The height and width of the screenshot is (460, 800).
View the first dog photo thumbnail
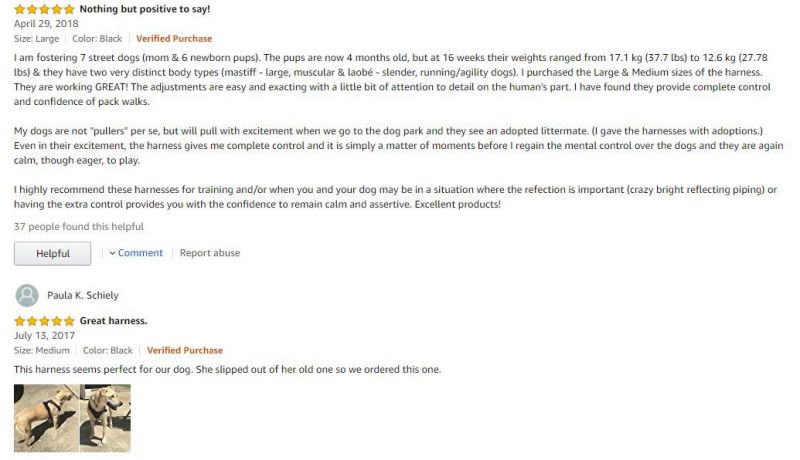(46, 418)
